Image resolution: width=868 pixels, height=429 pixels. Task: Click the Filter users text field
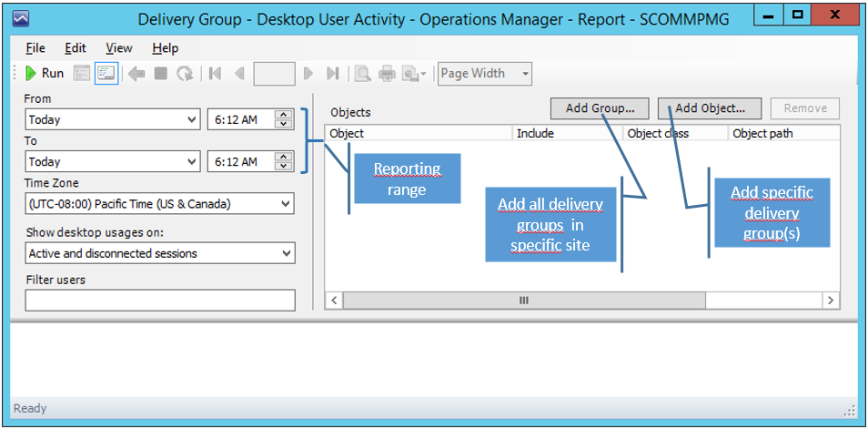160,301
